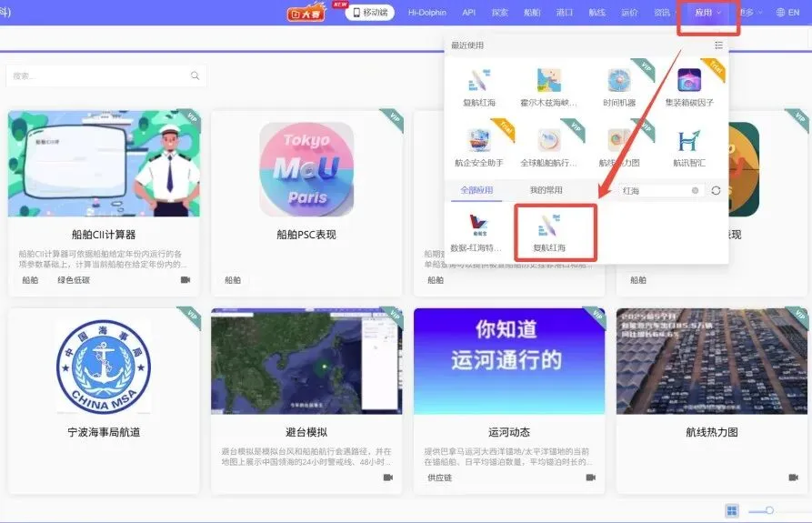Click the 运河动态 card title

pos(509,432)
